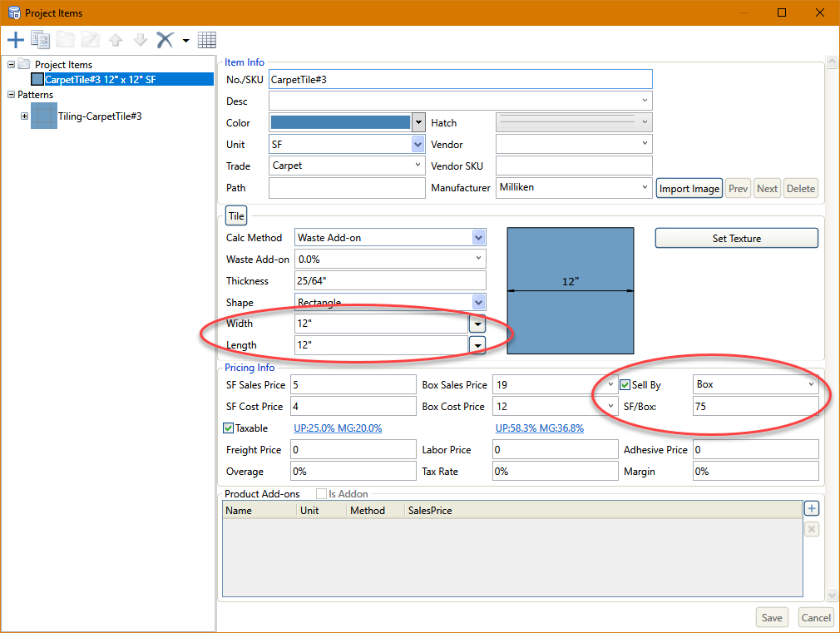840x633 pixels.
Task: Click the Copy item toolbar icon
Action: click(40, 40)
